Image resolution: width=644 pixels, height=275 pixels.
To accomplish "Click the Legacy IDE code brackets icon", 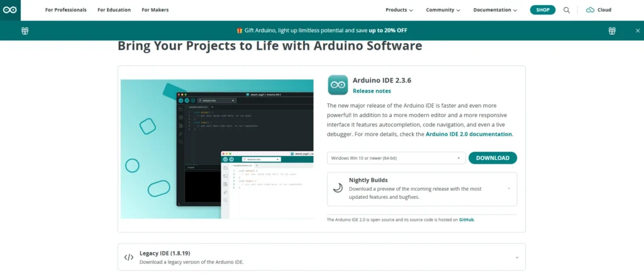I will pos(128,257).
